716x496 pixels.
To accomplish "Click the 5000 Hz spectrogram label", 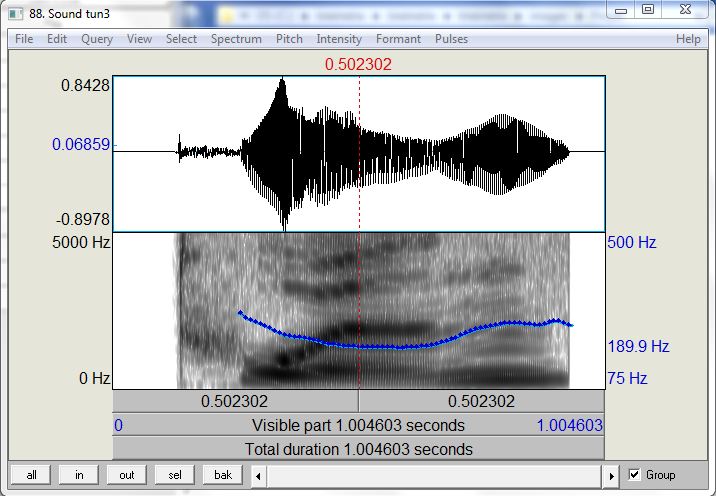I will click(81, 242).
